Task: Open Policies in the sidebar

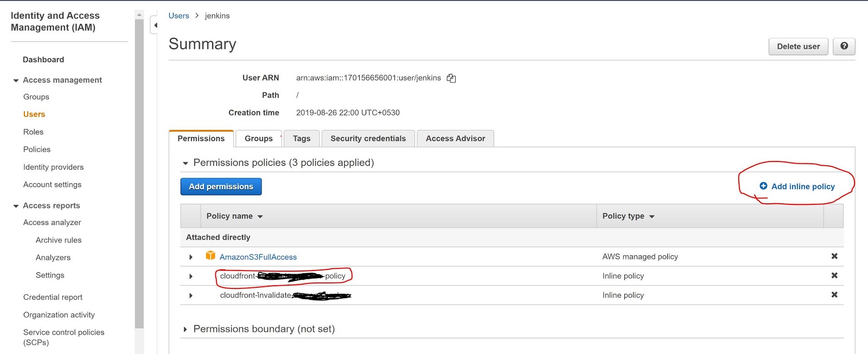Action: pyautogui.click(x=37, y=150)
